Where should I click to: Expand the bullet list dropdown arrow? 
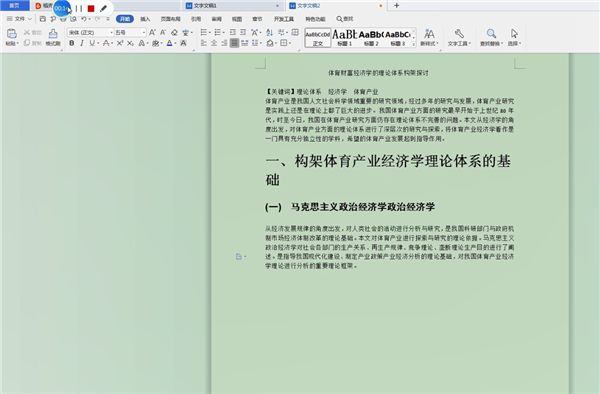[x=210, y=33]
